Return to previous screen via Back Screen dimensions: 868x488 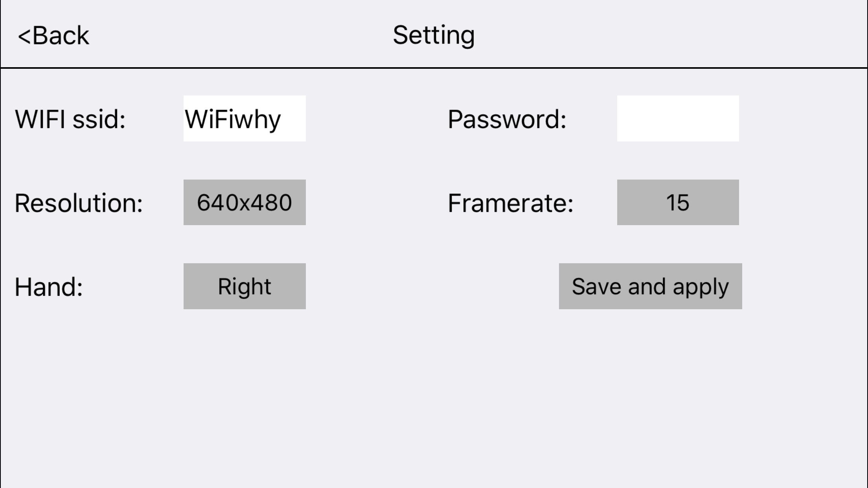54,36
